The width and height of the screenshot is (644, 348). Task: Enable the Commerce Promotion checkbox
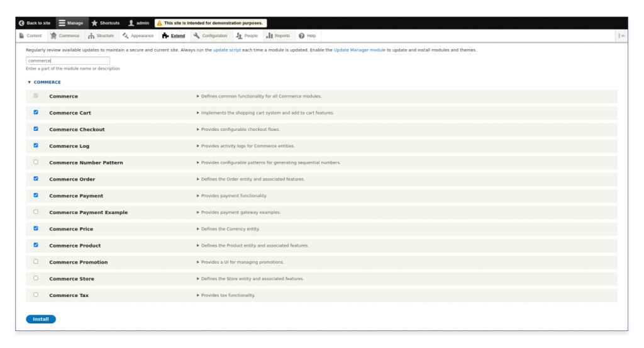tap(36, 261)
